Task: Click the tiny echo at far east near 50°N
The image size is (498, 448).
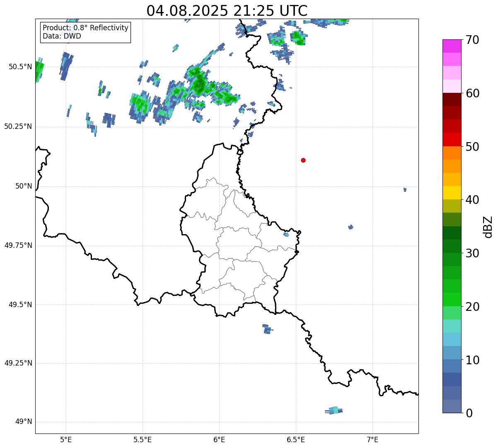Action: [405, 189]
